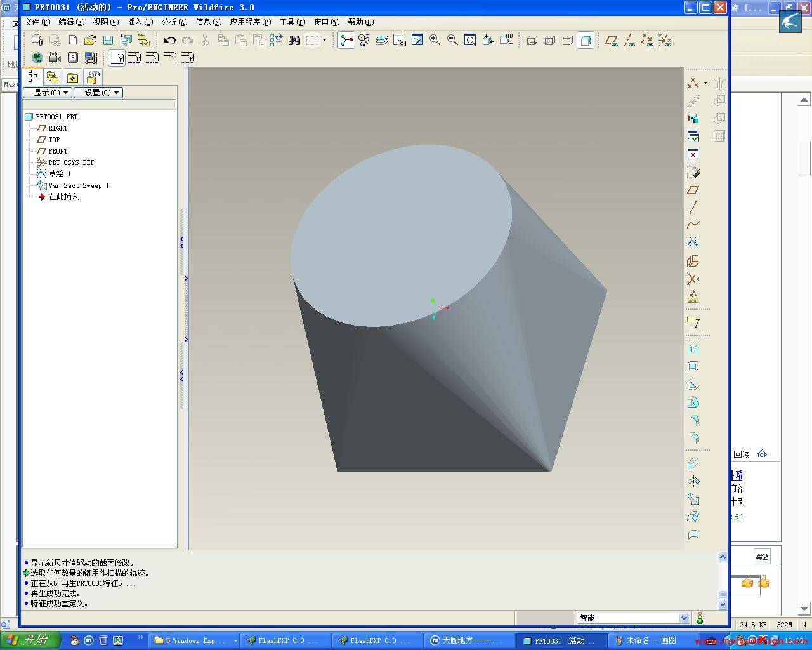Viewport: 812px width, 650px height.
Task: Open the 显示 dropdown in model tree
Action: tap(48, 93)
